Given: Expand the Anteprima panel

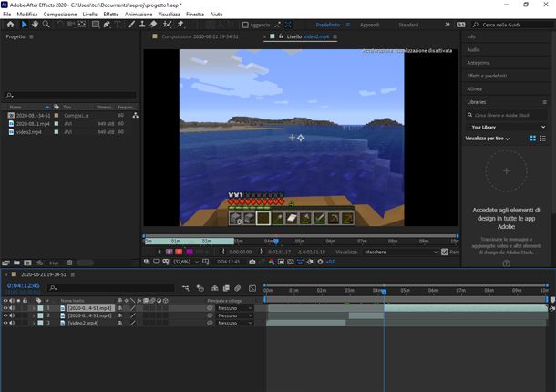Looking at the screenshot, I should coord(479,63).
